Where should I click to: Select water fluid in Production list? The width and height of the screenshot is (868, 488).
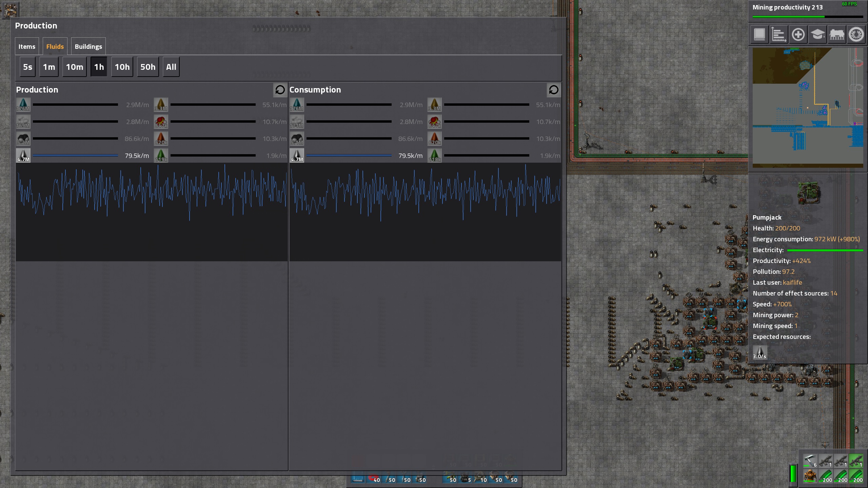click(23, 105)
